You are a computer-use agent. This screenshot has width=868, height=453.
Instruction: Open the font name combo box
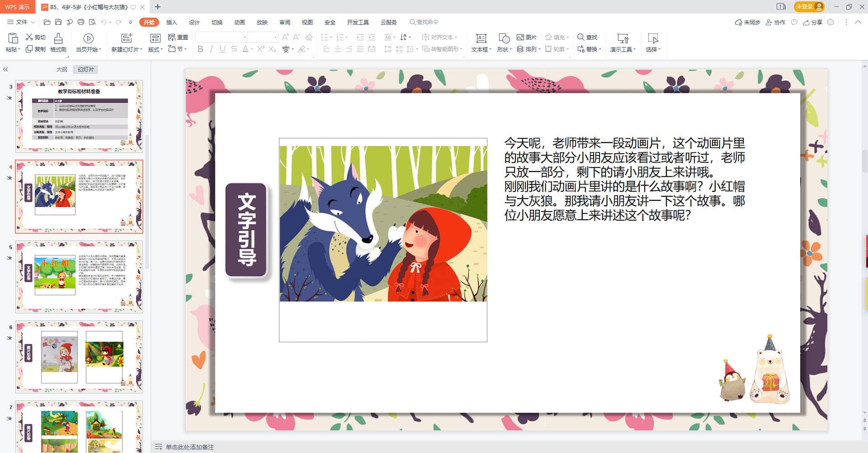222,37
